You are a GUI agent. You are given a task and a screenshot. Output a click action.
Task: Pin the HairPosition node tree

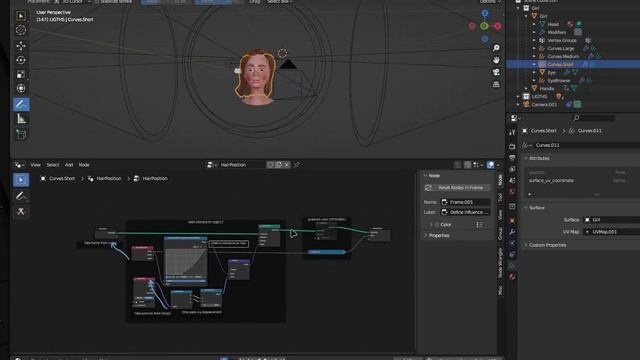(x=297, y=165)
